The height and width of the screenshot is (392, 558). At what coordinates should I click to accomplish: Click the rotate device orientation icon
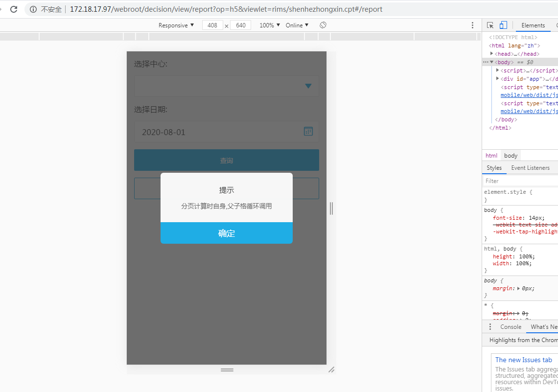pyautogui.click(x=323, y=25)
